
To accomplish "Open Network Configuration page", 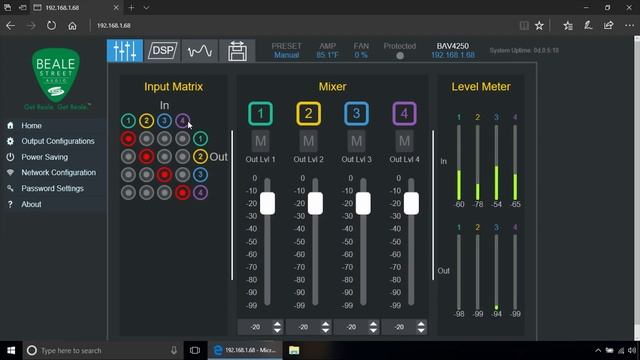I will [x=59, y=173].
